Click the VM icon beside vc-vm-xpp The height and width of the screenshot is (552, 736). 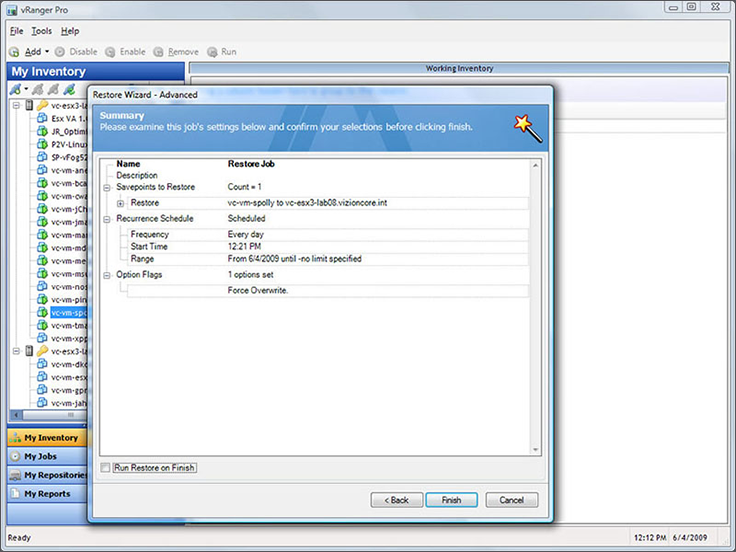[x=42, y=338]
